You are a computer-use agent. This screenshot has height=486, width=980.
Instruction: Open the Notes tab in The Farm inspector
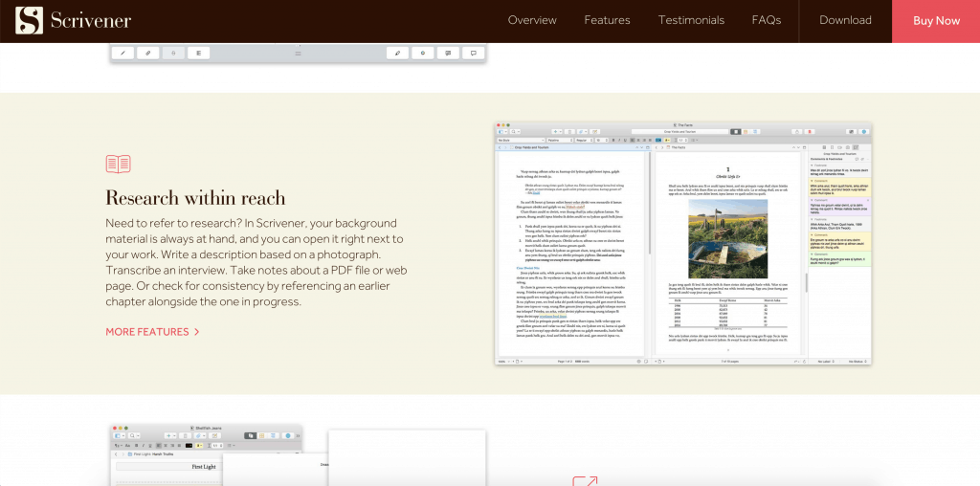(x=824, y=147)
